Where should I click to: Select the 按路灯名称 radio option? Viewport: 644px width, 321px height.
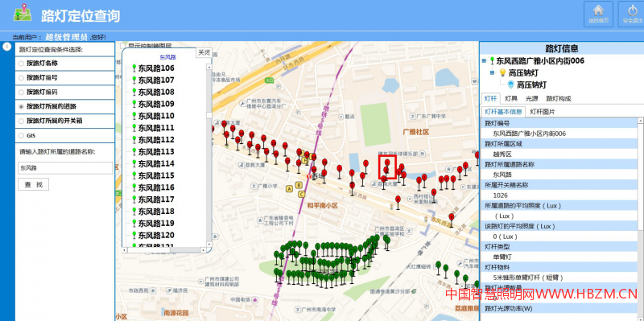pyautogui.click(x=22, y=64)
